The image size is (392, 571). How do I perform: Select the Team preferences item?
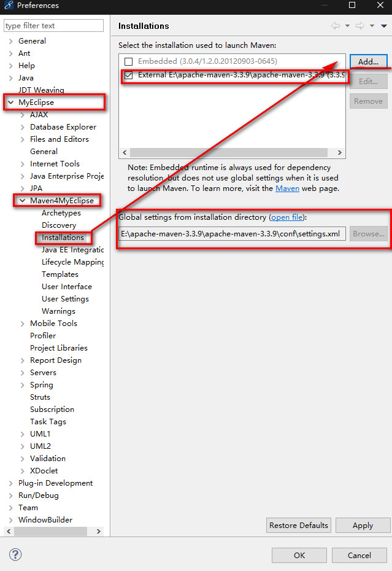click(28, 508)
